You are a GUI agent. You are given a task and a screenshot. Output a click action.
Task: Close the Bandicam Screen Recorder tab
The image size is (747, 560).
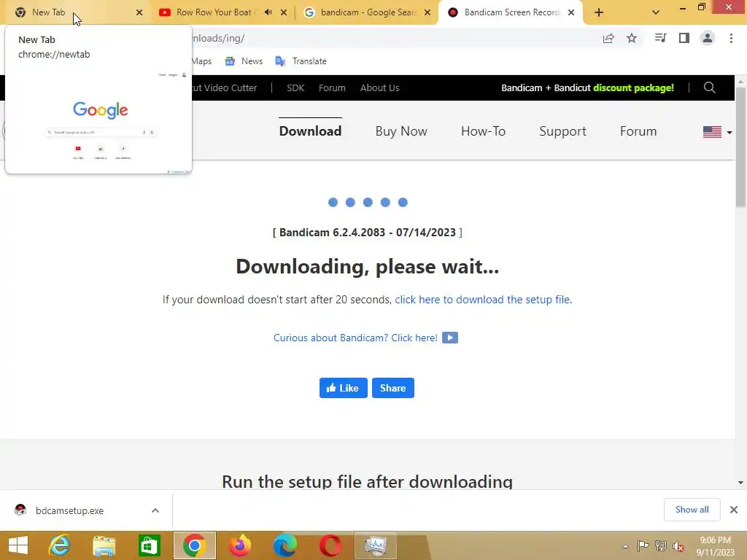(x=571, y=12)
